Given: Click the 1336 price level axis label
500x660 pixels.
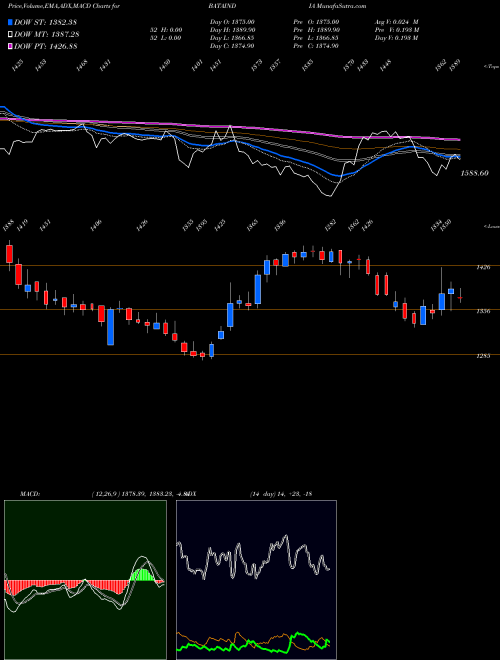Looking at the screenshot, I should tap(483, 311).
